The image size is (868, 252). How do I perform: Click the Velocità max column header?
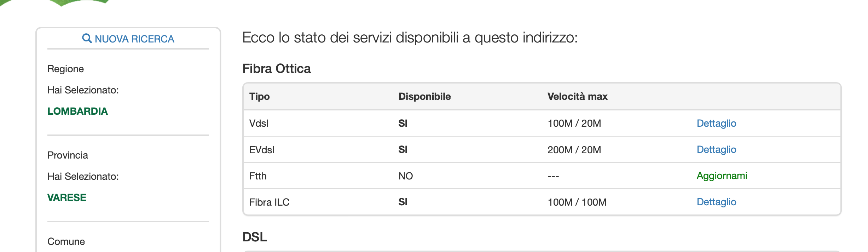(577, 96)
